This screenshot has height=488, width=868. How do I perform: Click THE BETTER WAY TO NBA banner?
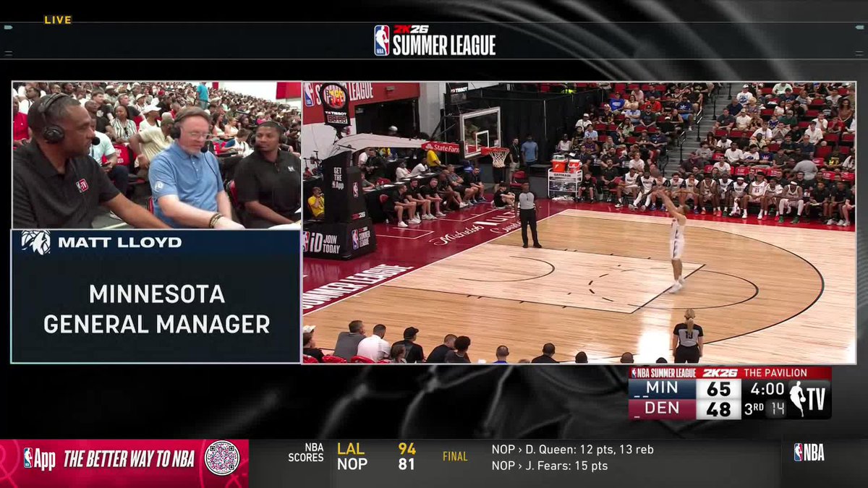click(129, 459)
